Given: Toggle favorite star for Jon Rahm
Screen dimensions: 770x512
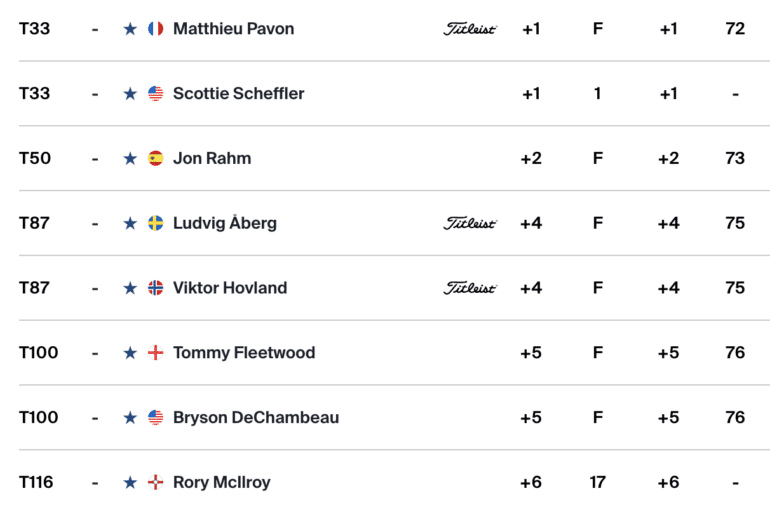Looking at the screenshot, I should tap(130, 159).
